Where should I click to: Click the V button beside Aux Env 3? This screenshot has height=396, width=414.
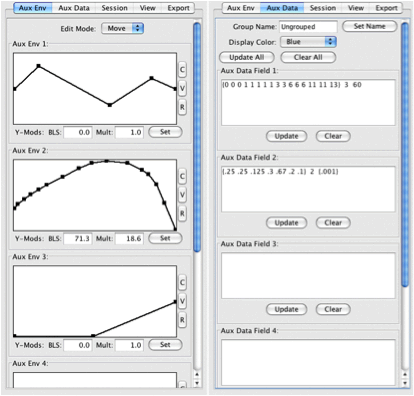tap(182, 301)
